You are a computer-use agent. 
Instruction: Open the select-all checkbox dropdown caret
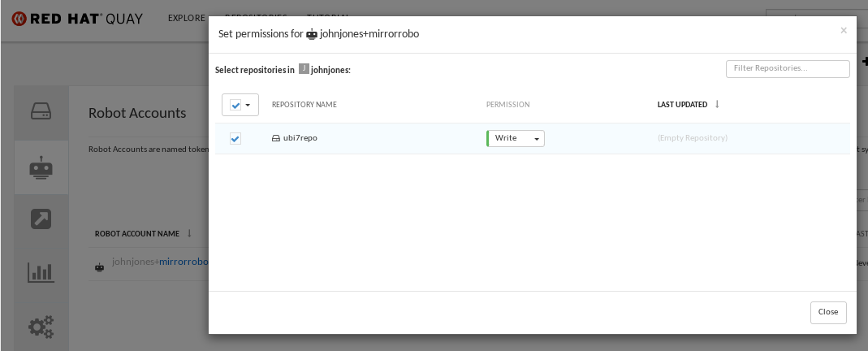(x=248, y=105)
